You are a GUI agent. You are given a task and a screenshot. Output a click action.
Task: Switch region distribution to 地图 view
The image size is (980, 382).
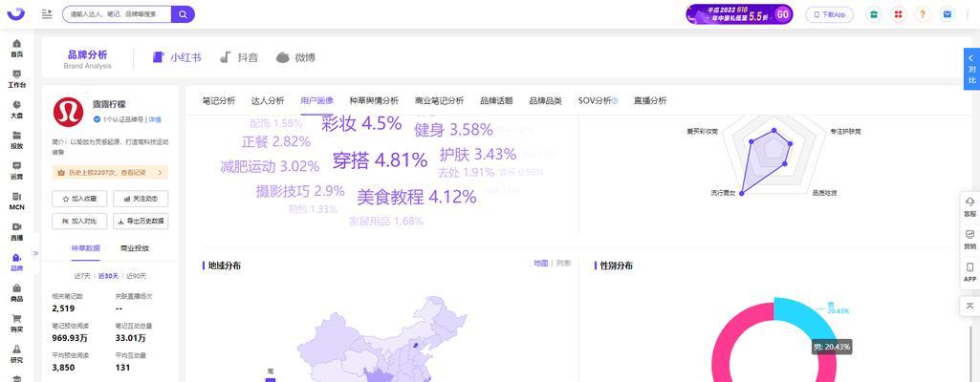point(540,264)
